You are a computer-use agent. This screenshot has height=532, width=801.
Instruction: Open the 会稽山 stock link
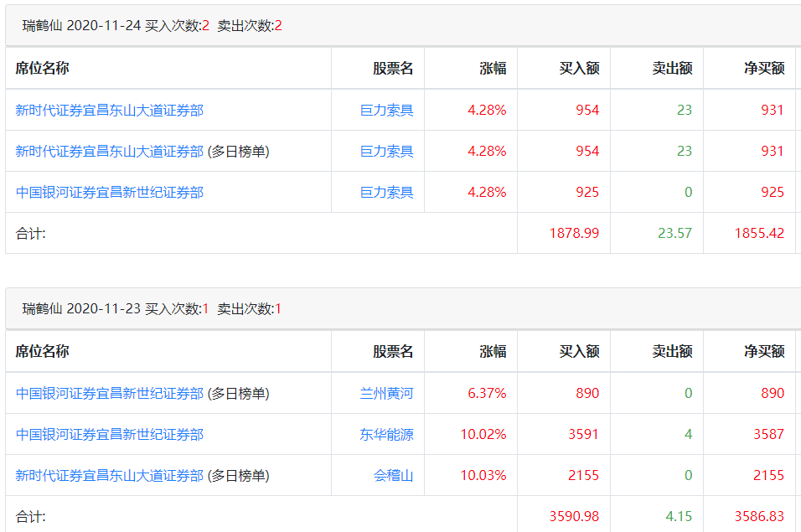coord(393,475)
